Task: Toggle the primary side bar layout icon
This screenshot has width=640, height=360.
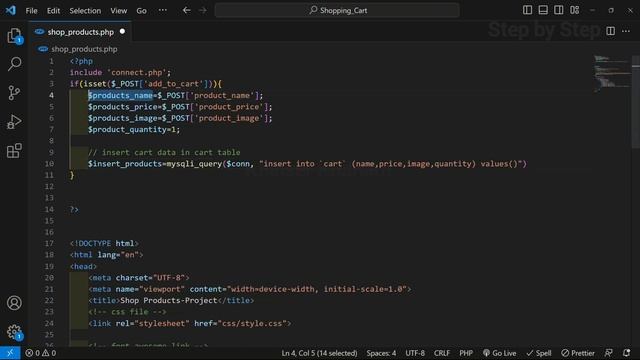Action: click(527, 10)
